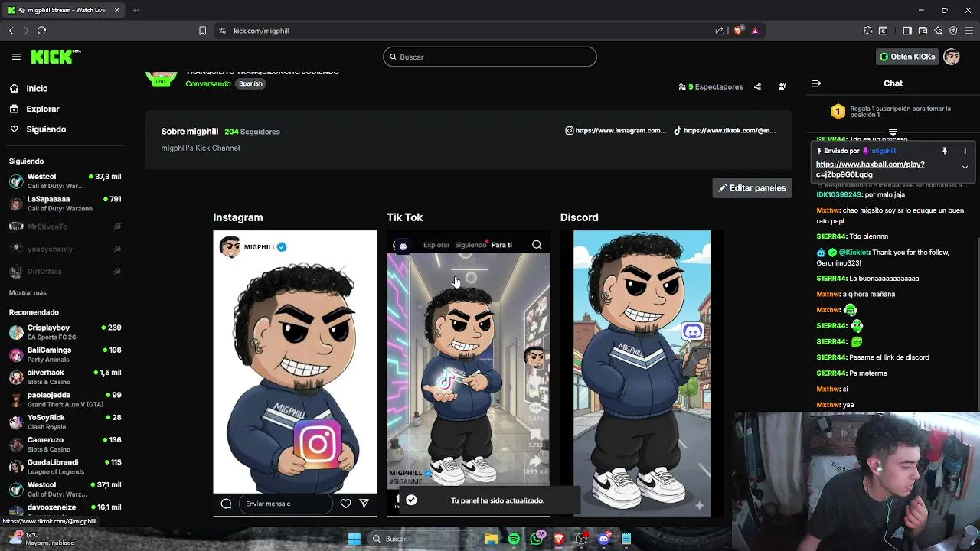
Task: Open browser extensions puzzle icon
Action: click(867, 31)
